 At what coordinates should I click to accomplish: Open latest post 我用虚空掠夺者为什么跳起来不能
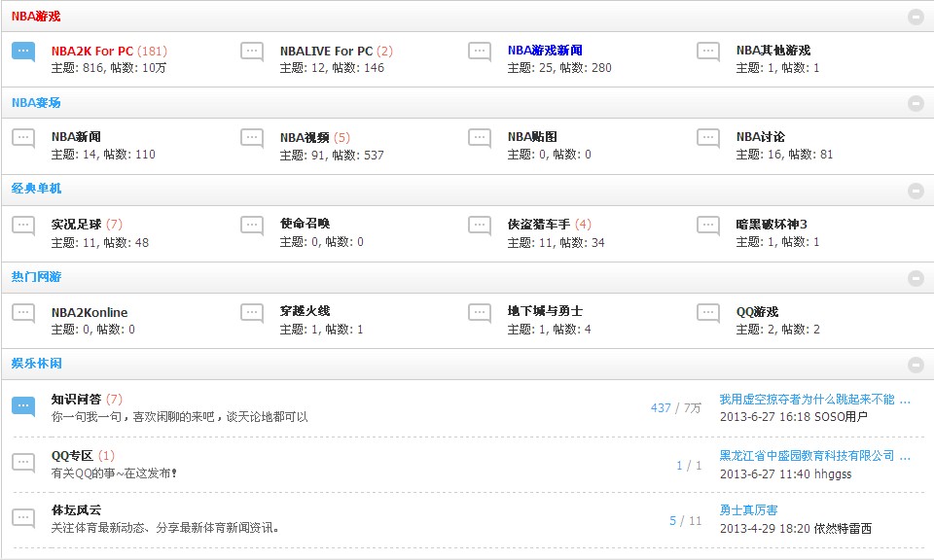tap(815, 400)
